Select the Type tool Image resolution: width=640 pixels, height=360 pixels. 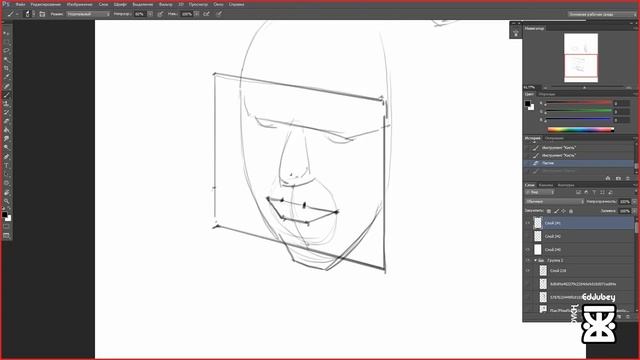coord(7,166)
